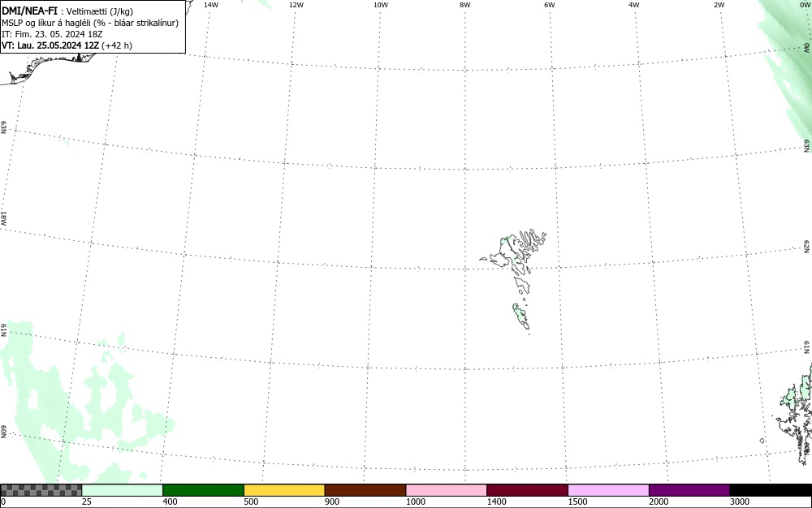Viewport: 812px width, 508px height.
Task: Click the legend value 900
Action: [x=332, y=502]
